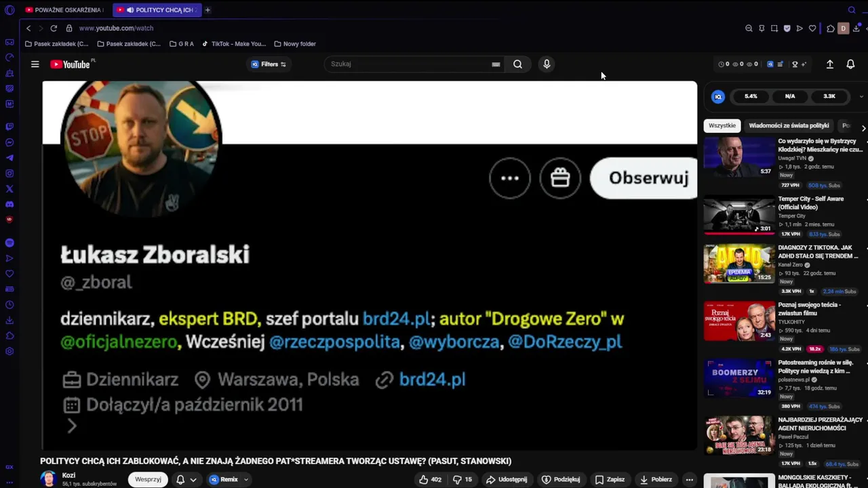Open sidebar settings gear icon
This screenshot has width=868, height=488.
click(x=9, y=351)
